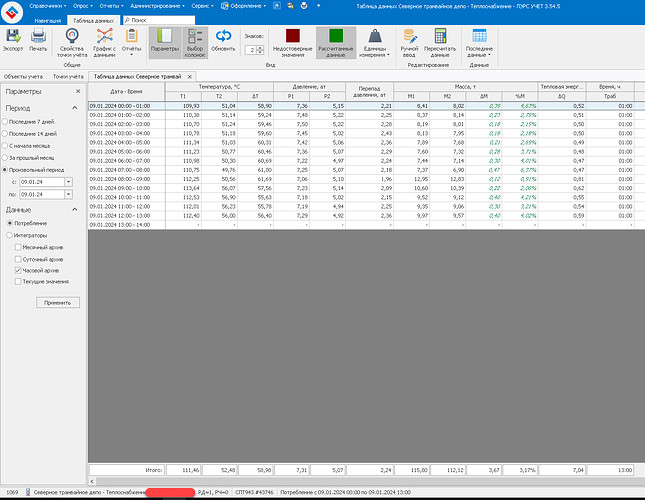Click the start date 'с:' field
645x500 pixels.
tap(42, 182)
